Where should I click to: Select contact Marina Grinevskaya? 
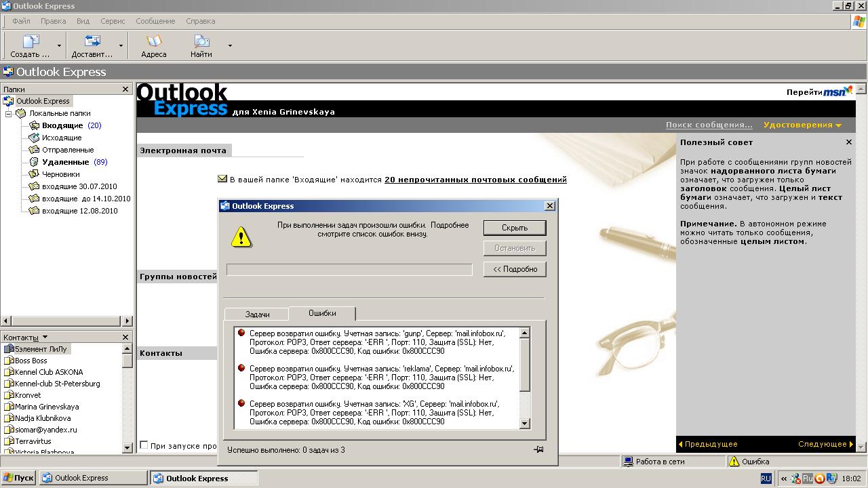47,407
